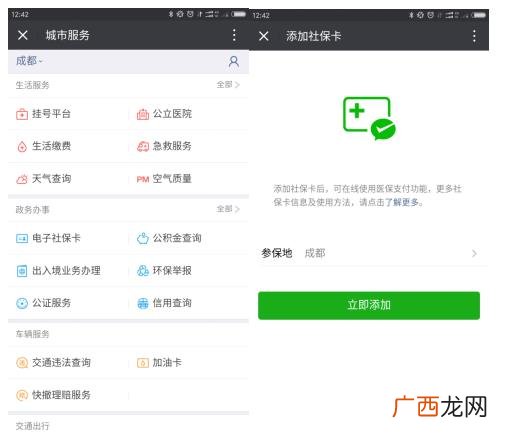Tap the 信用查询 icon
This screenshot has width=522, height=435.
click(x=143, y=303)
